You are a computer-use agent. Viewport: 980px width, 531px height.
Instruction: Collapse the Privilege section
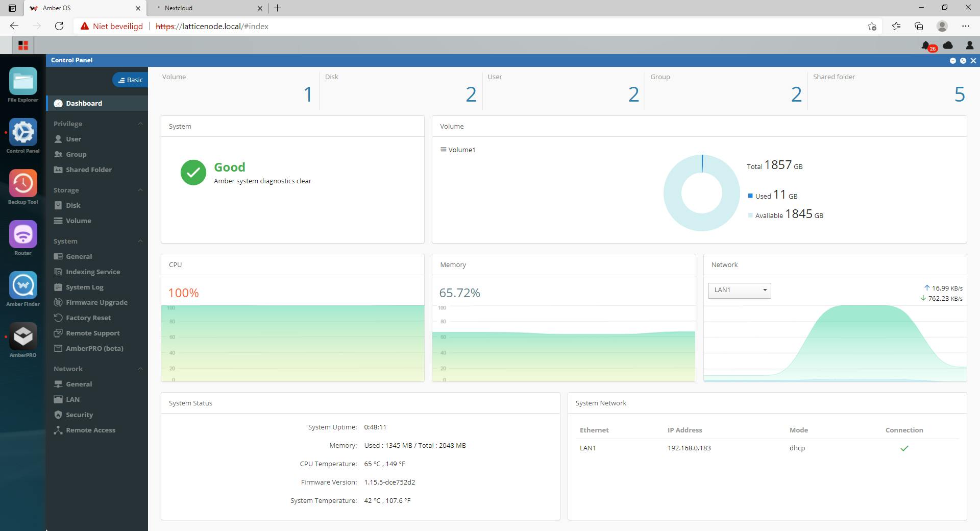tap(140, 124)
